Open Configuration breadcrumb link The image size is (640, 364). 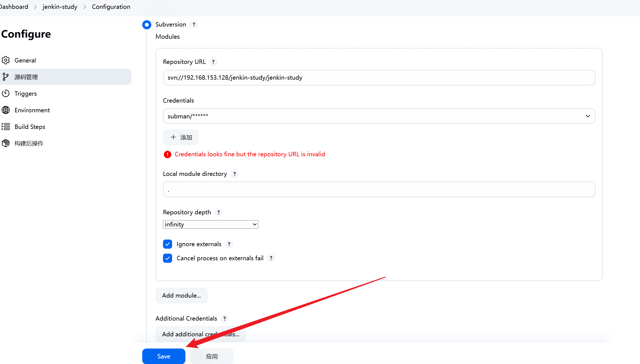click(x=111, y=7)
